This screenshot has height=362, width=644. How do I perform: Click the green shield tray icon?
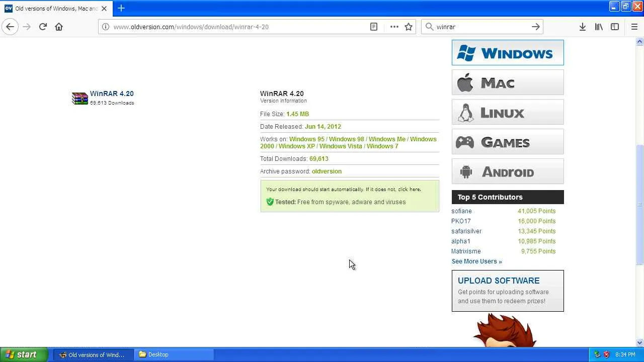(x=597, y=354)
